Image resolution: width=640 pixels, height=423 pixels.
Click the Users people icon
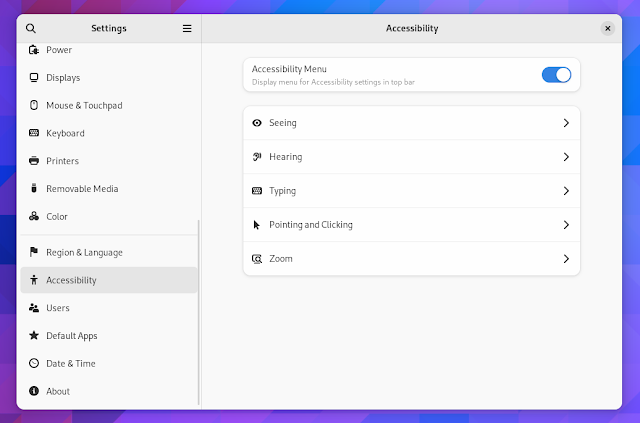point(34,308)
